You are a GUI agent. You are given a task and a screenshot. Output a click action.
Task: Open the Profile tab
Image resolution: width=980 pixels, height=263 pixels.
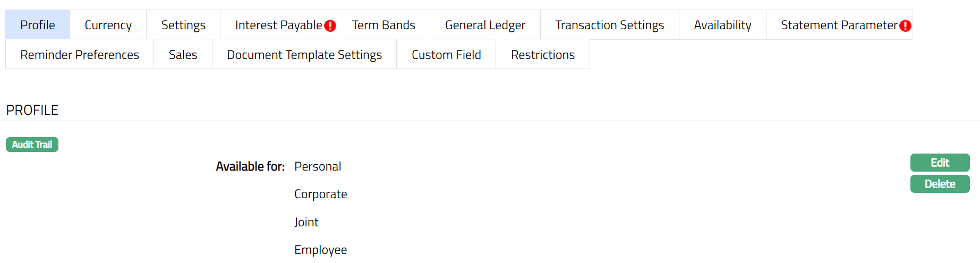pyautogui.click(x=38, y=25)
